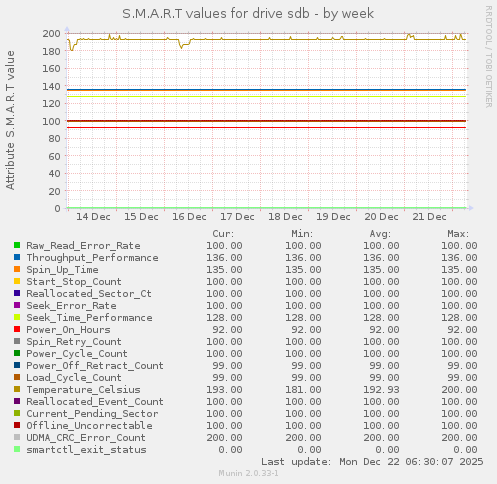
Task: Select the Offline_Uncorrectable label
Action: tap(89, 426)
